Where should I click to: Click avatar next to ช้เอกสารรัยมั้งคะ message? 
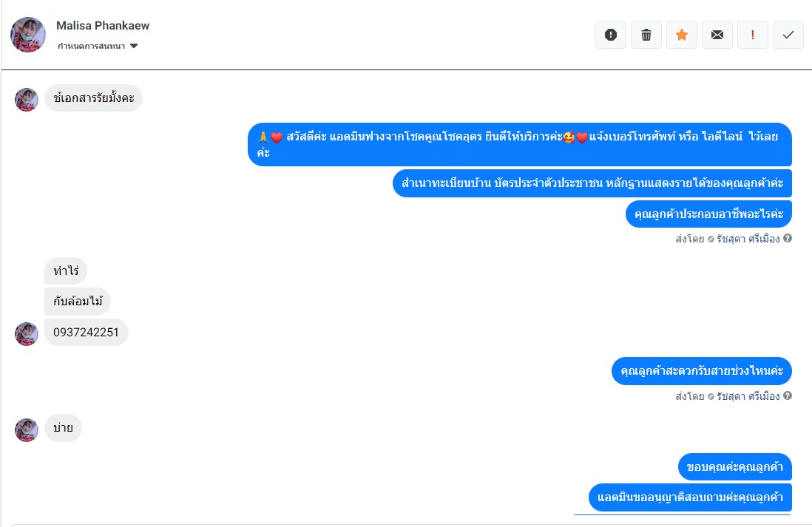point(27,100)
